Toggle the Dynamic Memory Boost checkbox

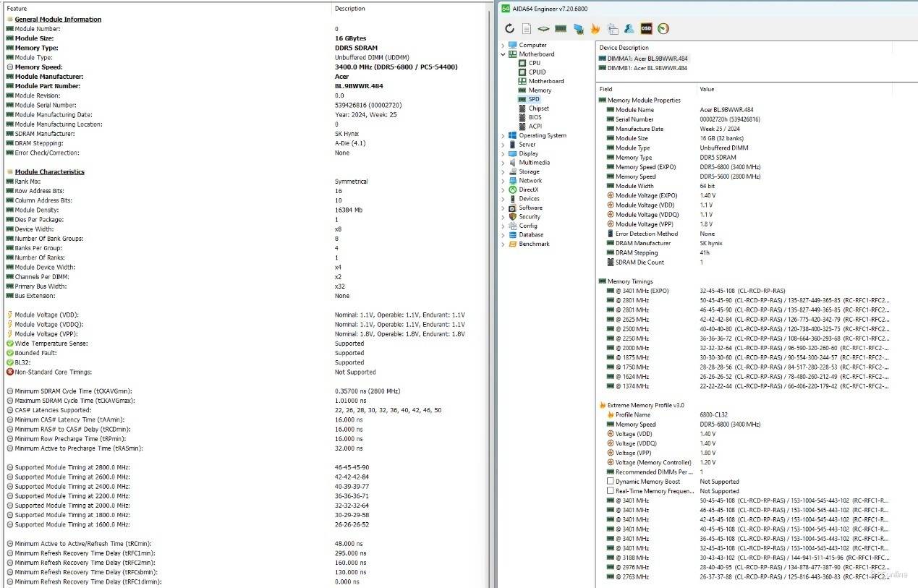[611, 482]
